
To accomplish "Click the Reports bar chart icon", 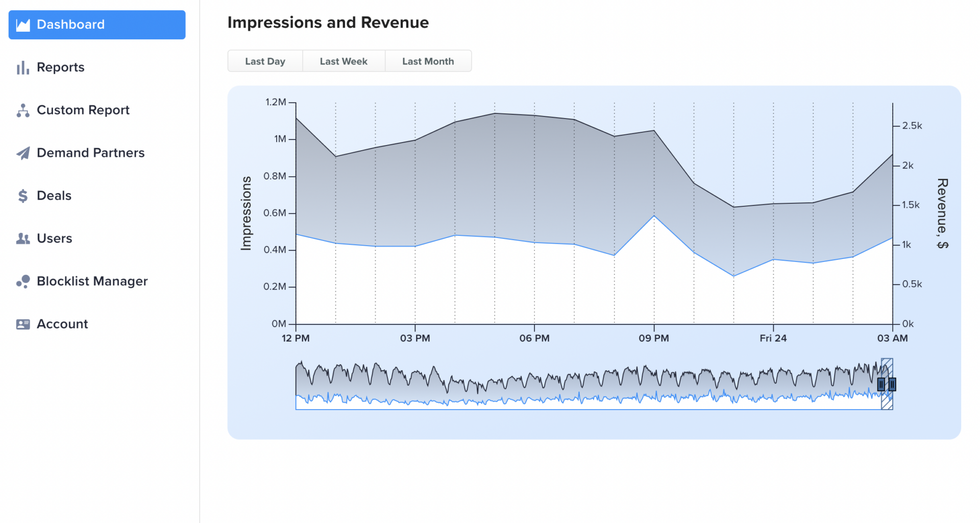I will pyautogui.click(x=23, y=68).
